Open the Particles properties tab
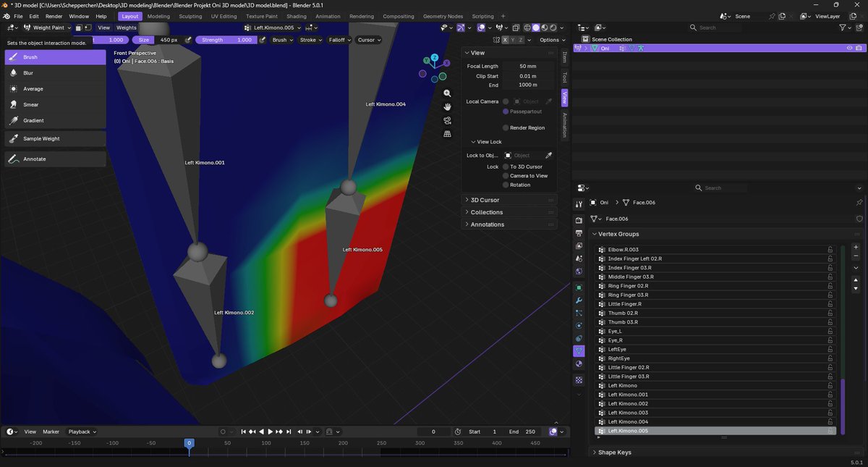This screenshot has width=868, height=467. click(579, 314)
